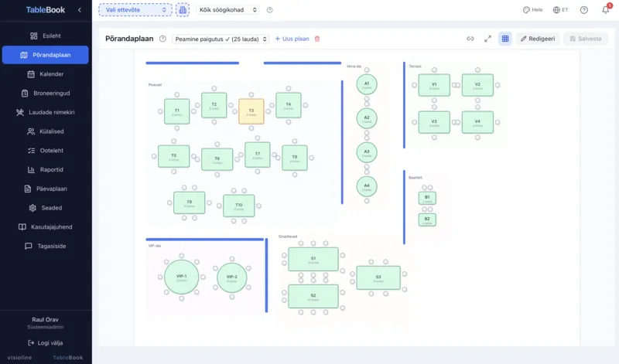Select the round VIP-1 table

181,277
